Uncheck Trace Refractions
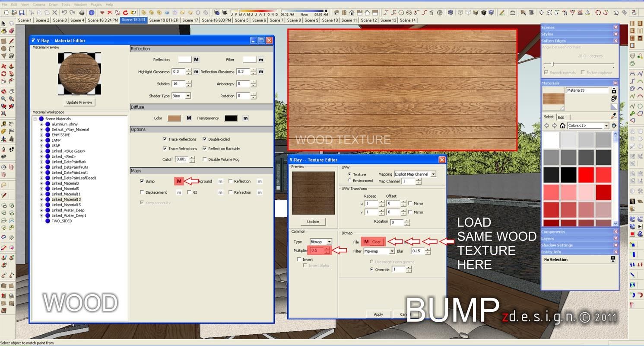The width and height of the screenshot is (644, 346). pos(165,148)
